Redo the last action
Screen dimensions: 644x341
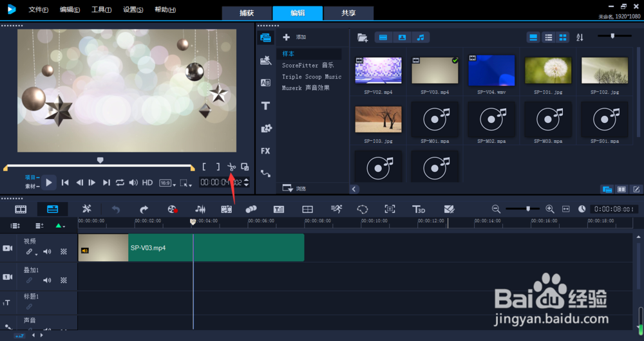point(144,209)
